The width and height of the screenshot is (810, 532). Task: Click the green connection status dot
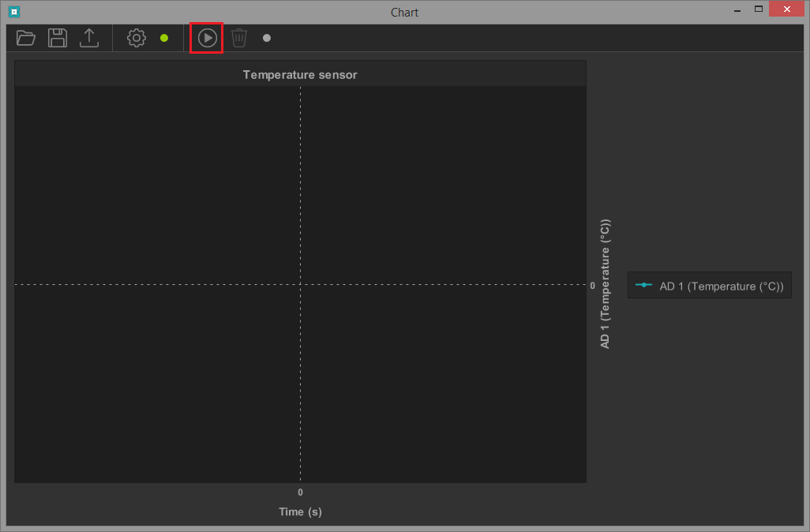pyautogui.click(x=164, y=38)
